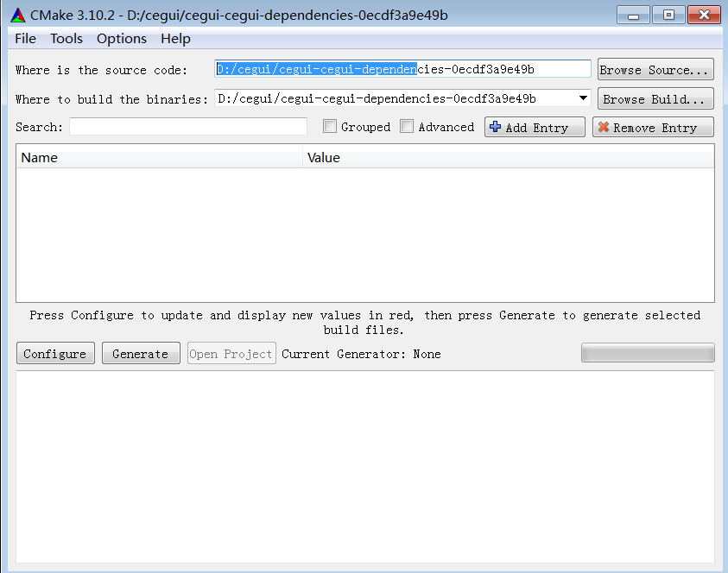Open the File menu

coord(25,39)
